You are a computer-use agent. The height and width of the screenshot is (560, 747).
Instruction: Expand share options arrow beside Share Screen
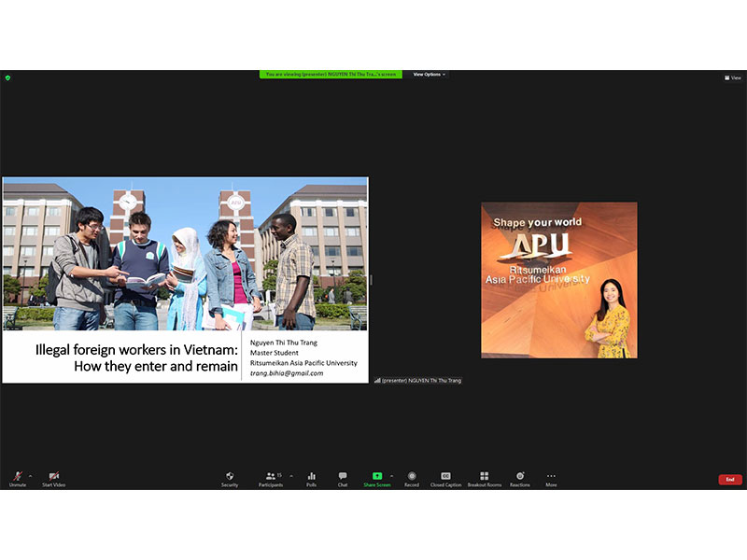(x=391, y=475)
